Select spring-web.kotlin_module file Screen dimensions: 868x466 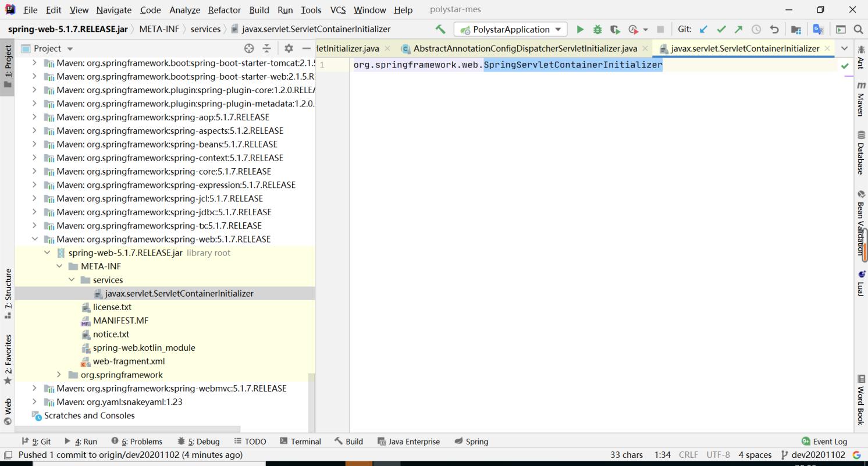pyautogui.click(x=144, y=348)
